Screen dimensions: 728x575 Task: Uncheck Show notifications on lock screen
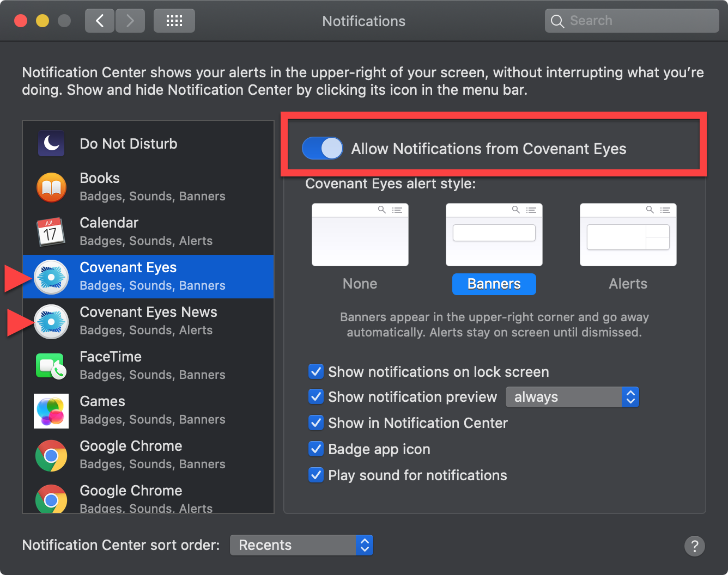[316, 372]
